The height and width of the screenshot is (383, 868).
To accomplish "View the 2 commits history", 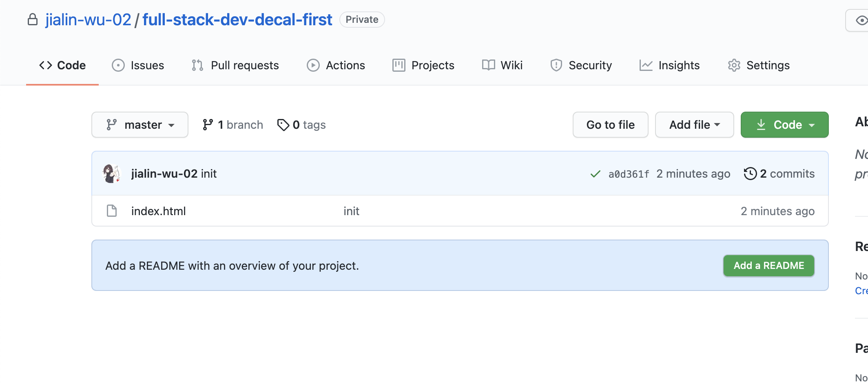I will [779, 174].
